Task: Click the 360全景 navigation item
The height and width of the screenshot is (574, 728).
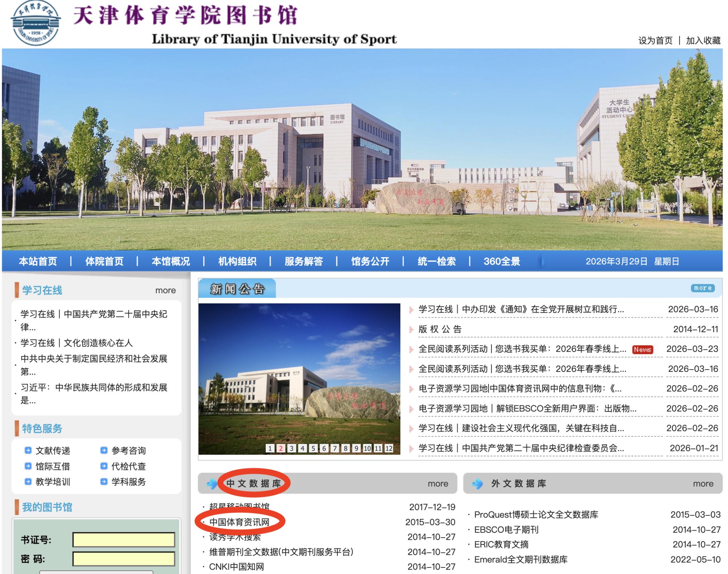Action: (502, 261)
